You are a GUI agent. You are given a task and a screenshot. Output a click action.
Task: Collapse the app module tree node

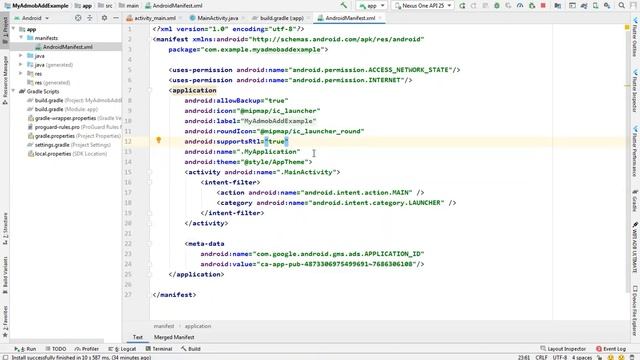coord(14,29)
